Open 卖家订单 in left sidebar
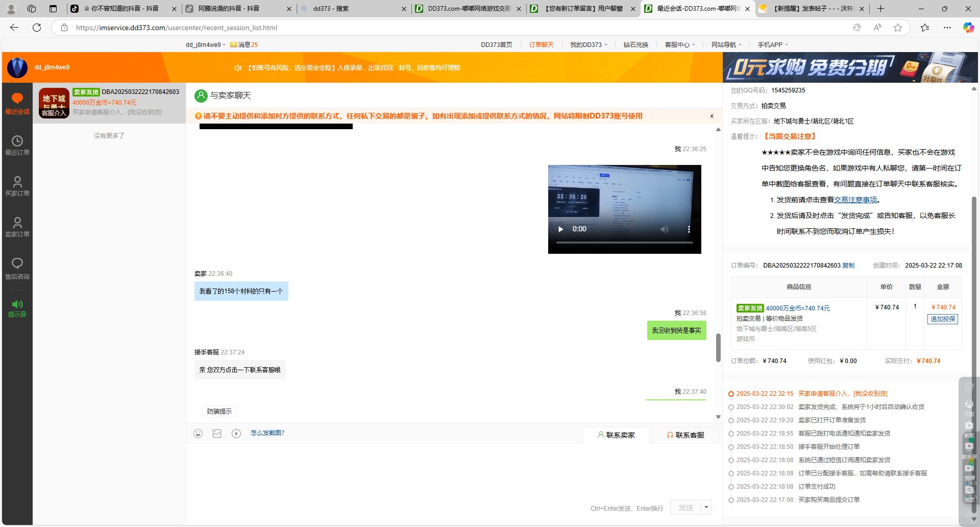Screen dimensions: 980x527 17,227
